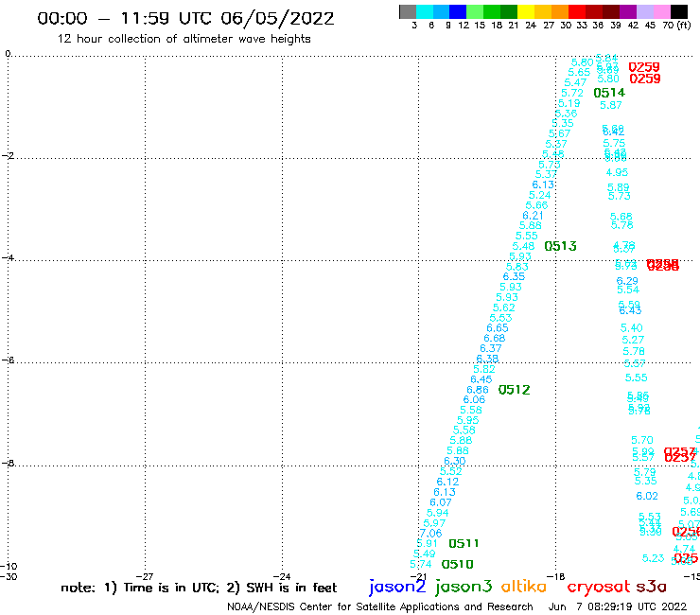700x615 pixels.
Task: Click the wave height value 6.45
Action: pyautogui.click(x=481, y=379)
